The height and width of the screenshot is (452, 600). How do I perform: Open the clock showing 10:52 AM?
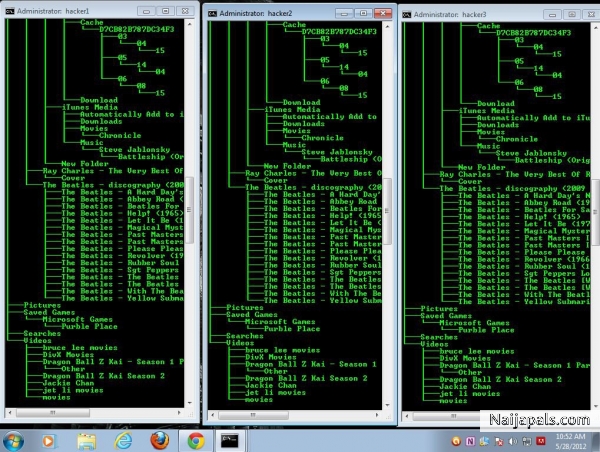point(571,441)
